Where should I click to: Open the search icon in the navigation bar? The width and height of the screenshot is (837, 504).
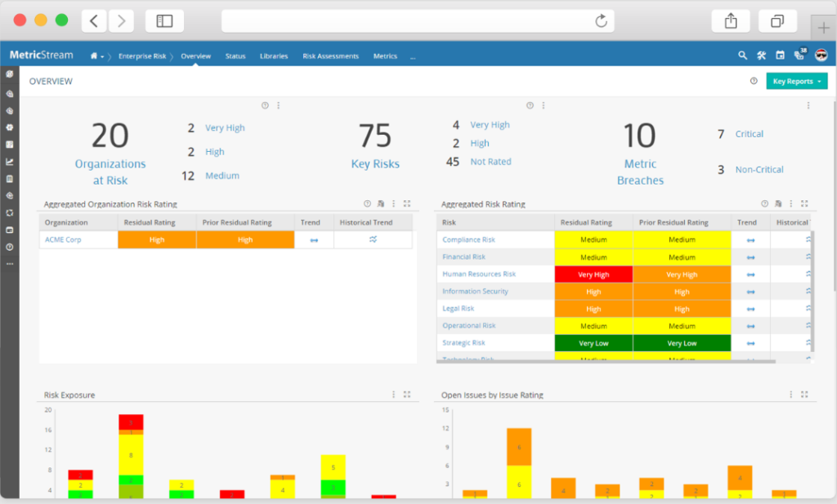pos(742,55)
